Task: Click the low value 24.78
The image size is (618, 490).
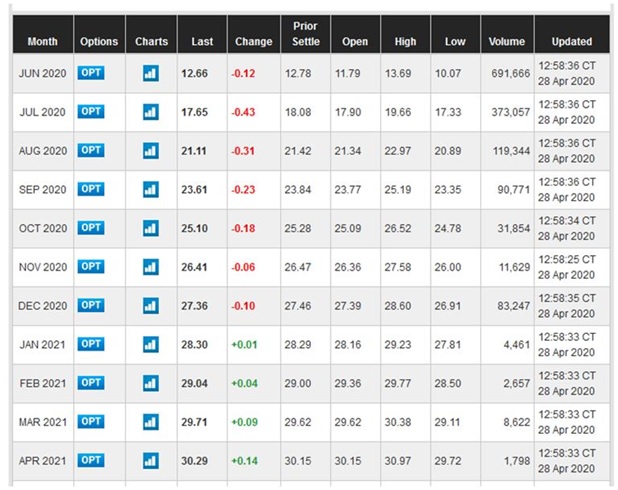Action: pyautogui.click(x=448, y=228)
